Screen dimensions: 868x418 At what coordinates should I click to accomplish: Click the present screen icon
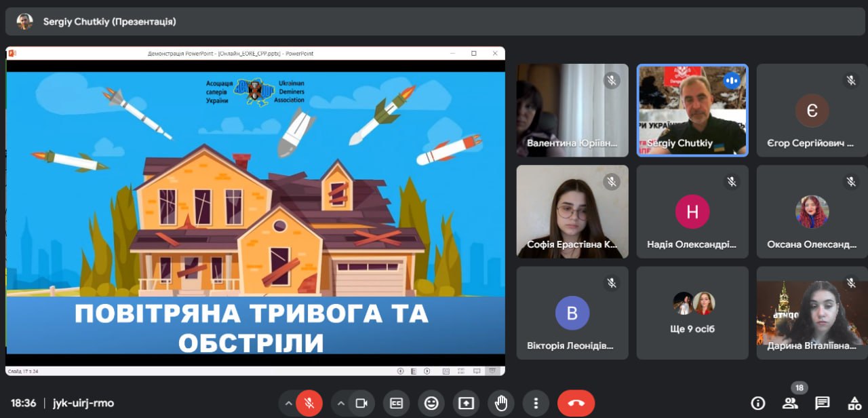pyautogui.click(x=466, y=403)
